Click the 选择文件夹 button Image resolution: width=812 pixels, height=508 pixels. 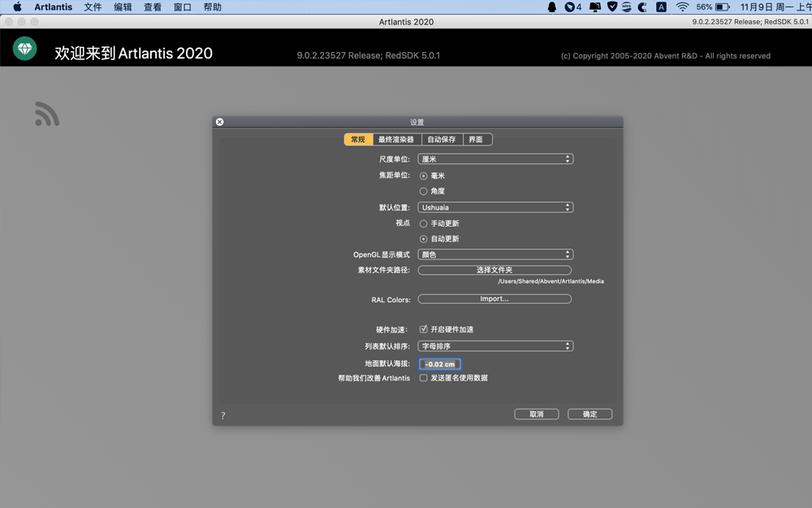click(x=495, y=270)
